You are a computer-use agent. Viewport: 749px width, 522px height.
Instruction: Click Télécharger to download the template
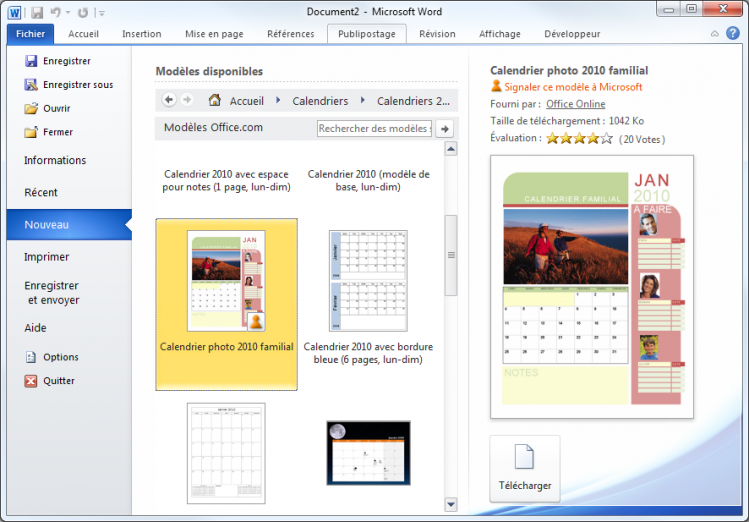coord(525,469)
